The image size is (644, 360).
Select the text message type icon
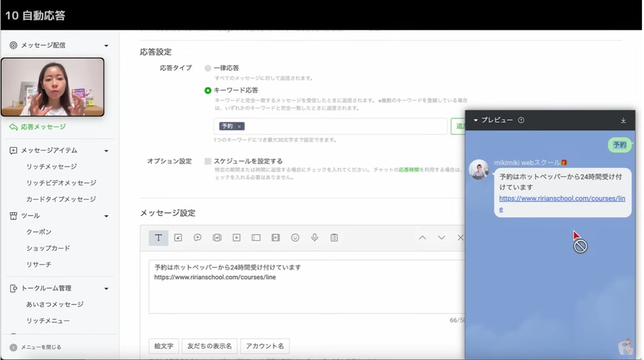click(x=159, y=238)
